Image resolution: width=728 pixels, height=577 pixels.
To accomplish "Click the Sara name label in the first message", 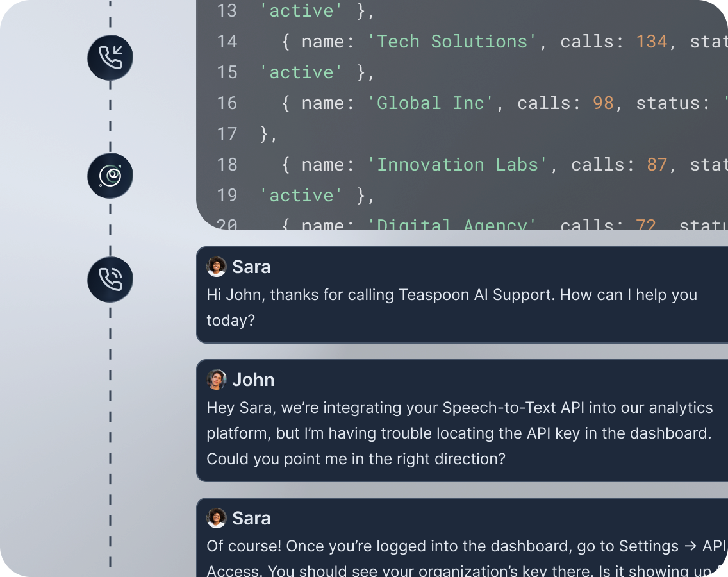I will click(x=251, y=267).
